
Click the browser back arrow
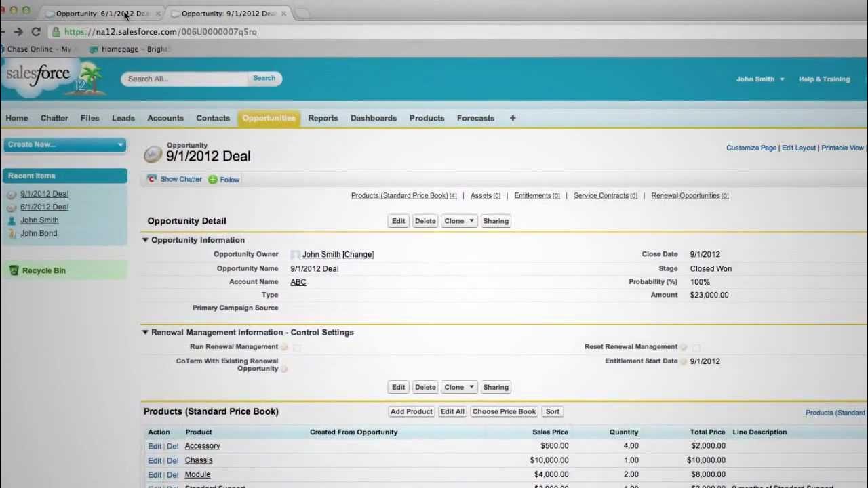(3, 31)
